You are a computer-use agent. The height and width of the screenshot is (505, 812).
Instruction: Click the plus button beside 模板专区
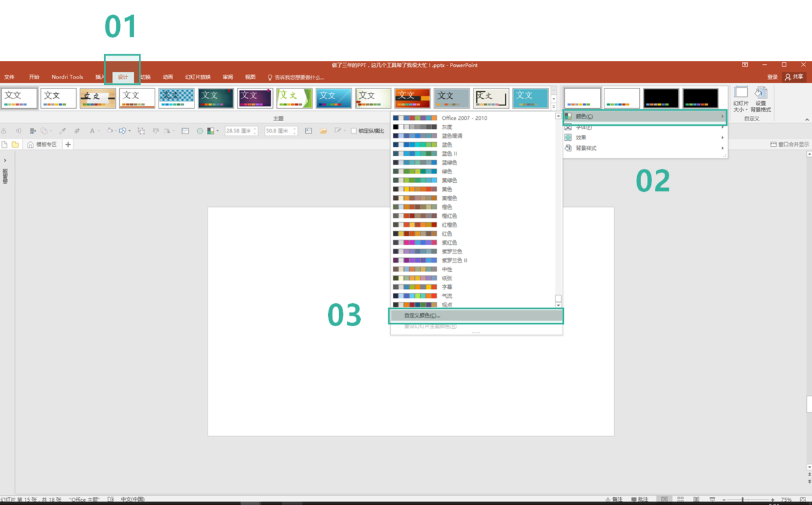point(68,145)
